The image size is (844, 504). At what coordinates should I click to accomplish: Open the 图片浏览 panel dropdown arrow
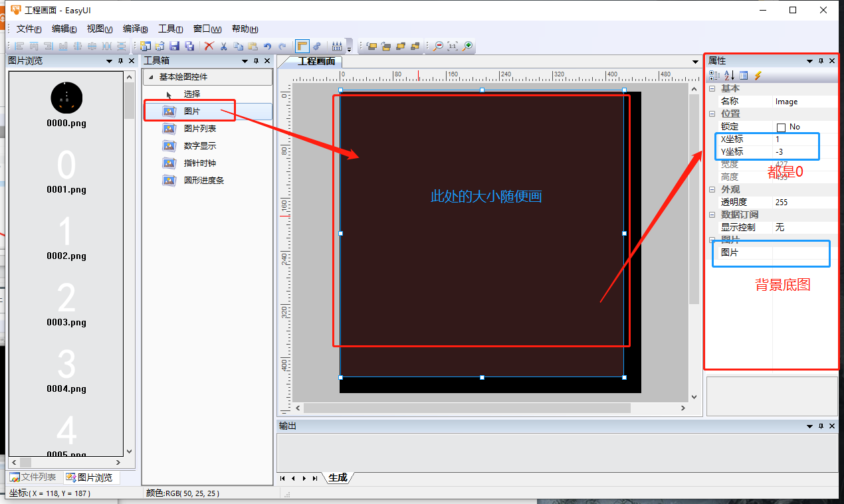109,60
